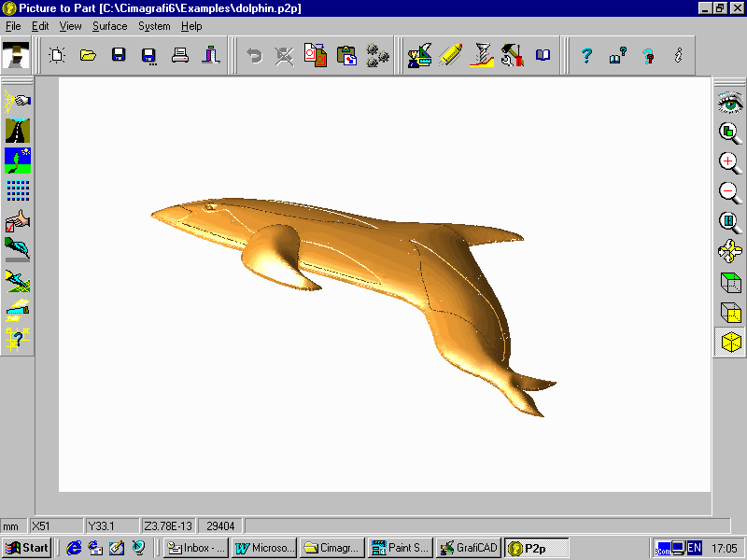Select the milling cutter tool icon

(x=482, y=55)
